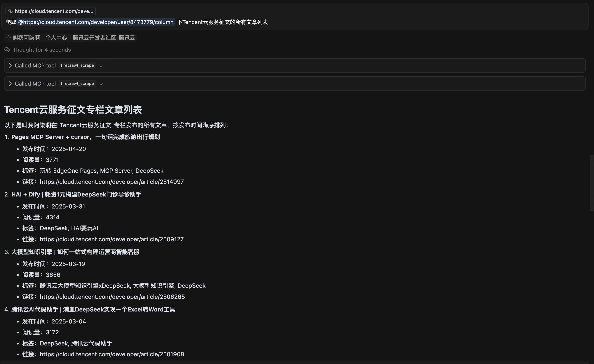Click the checkmark on second firecrawl_scrape call

pos(101,83)
